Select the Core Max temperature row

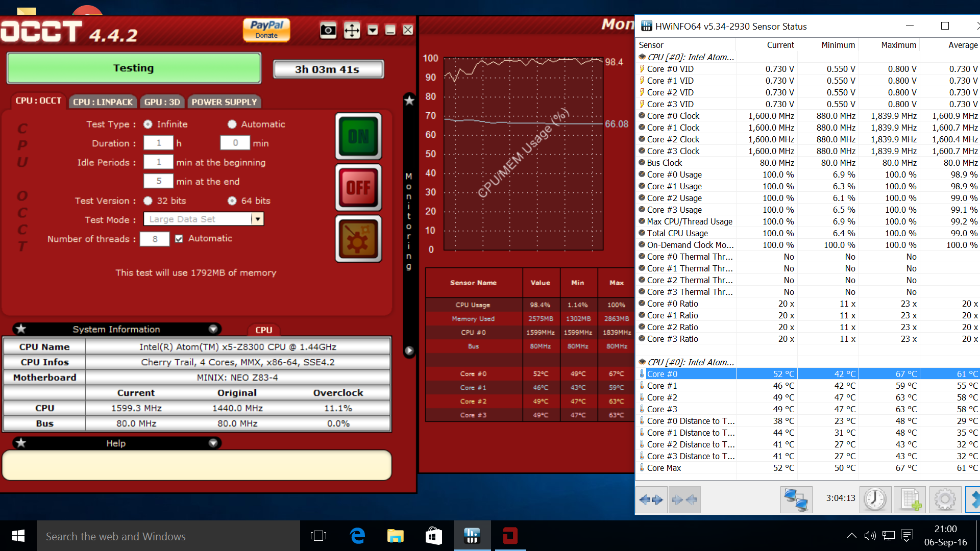(807, 468)
